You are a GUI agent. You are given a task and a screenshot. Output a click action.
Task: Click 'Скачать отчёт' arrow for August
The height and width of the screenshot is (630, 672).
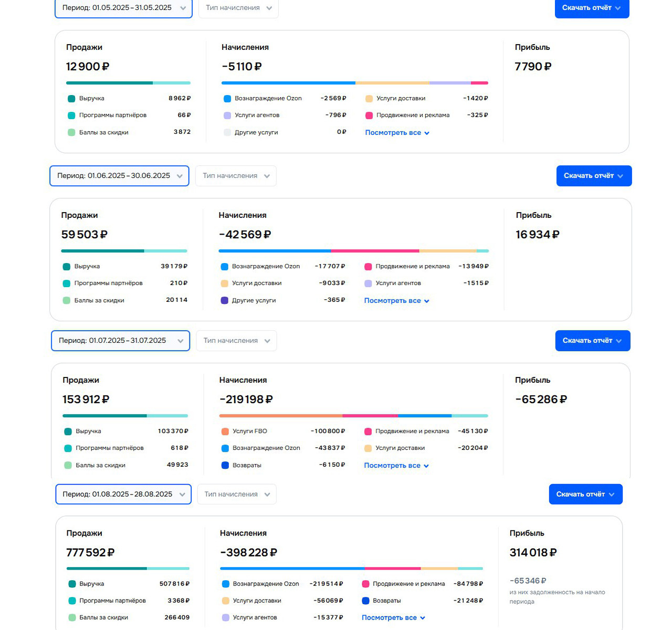pos(612,494)
